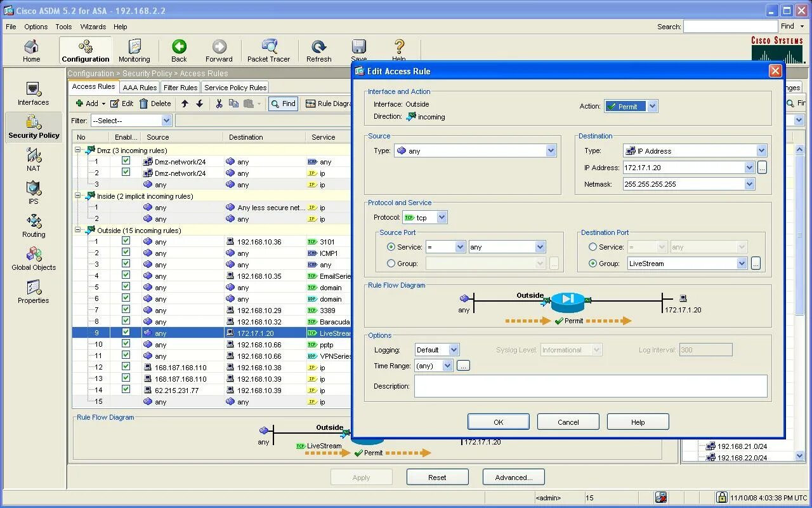Select Destination Port Service radio button
812x508 pixels.
(593, 247)
